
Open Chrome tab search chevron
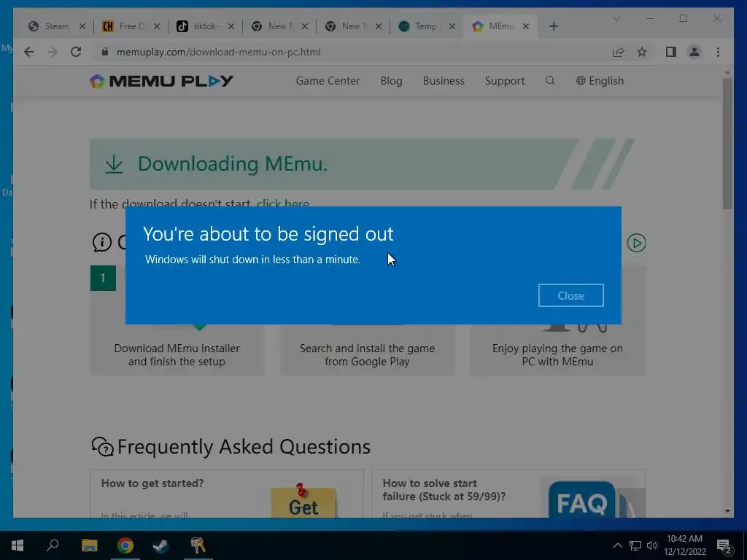pos(616,18)
